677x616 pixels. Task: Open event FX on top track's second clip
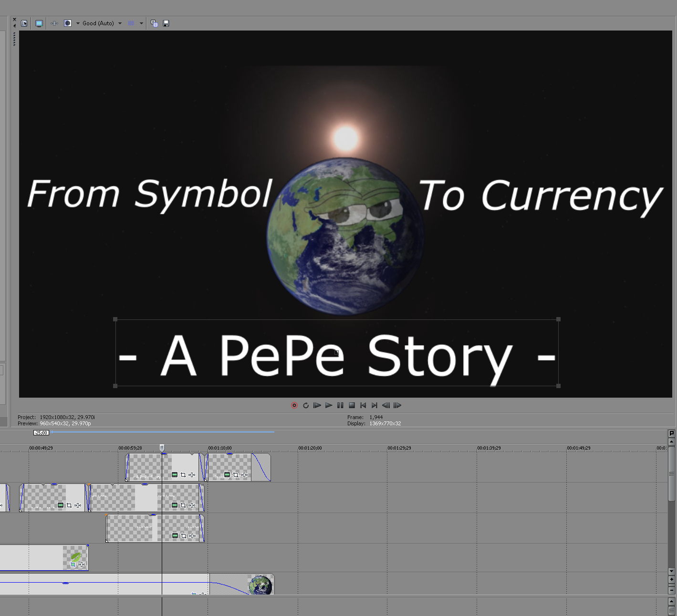pyautogui.click(x=244, y=475)
